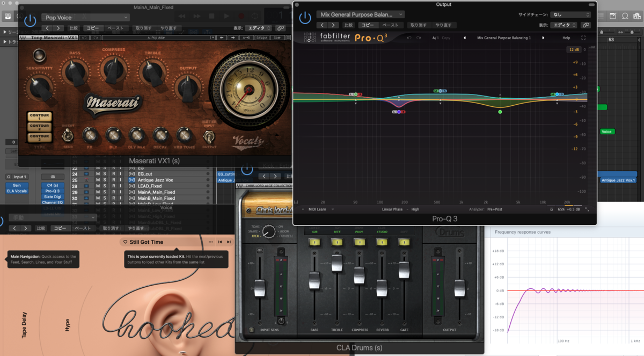This screenshot has height=356, width=644.
Task: Click Waves undo arrow in VX1 toolbar
Action: [84, 38]
